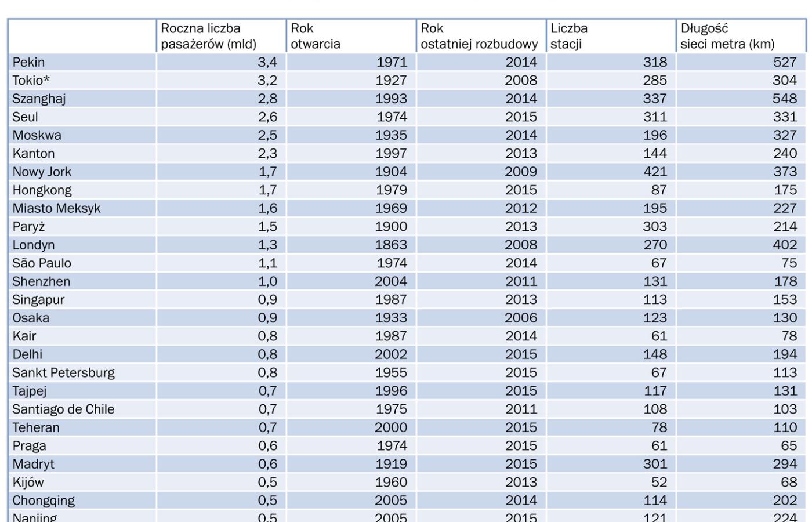Select the Szanghaj network length value 548
The image size is (812, 522).
784,99
